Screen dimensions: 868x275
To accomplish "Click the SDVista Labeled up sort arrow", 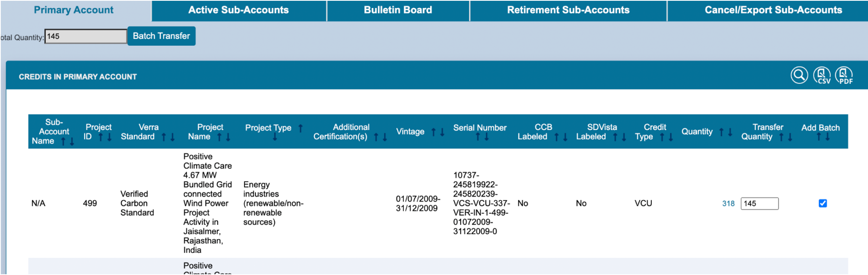I will [615, 137].
